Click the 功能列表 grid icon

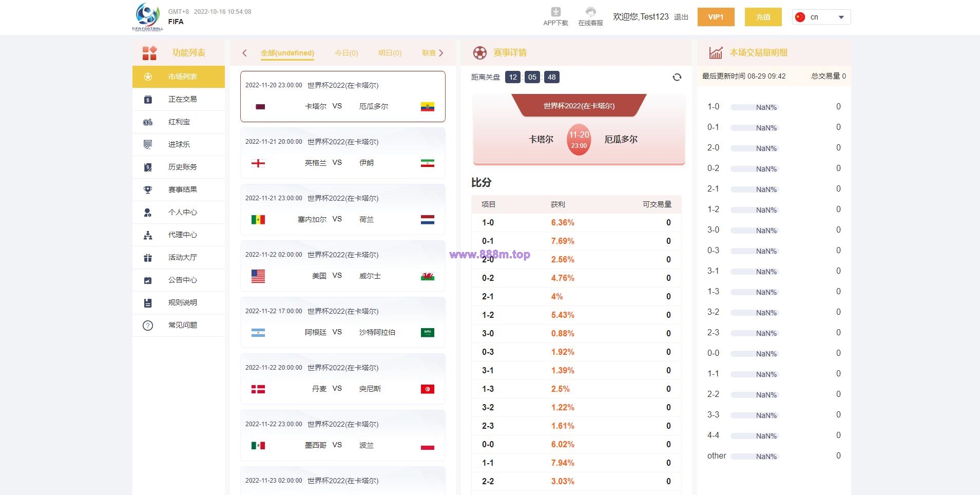149,53
